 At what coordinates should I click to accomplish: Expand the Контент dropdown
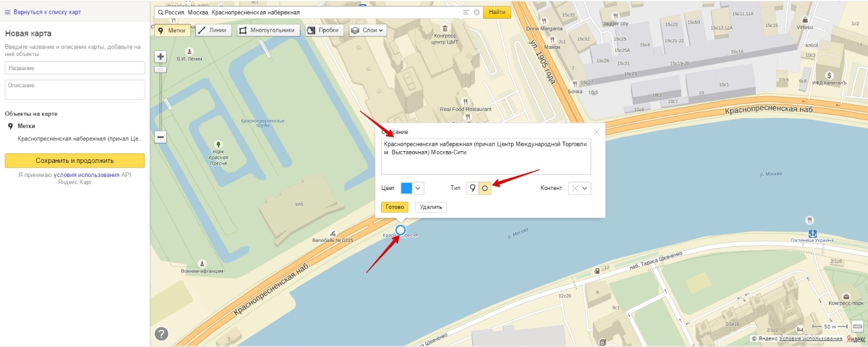pos(579,188)
